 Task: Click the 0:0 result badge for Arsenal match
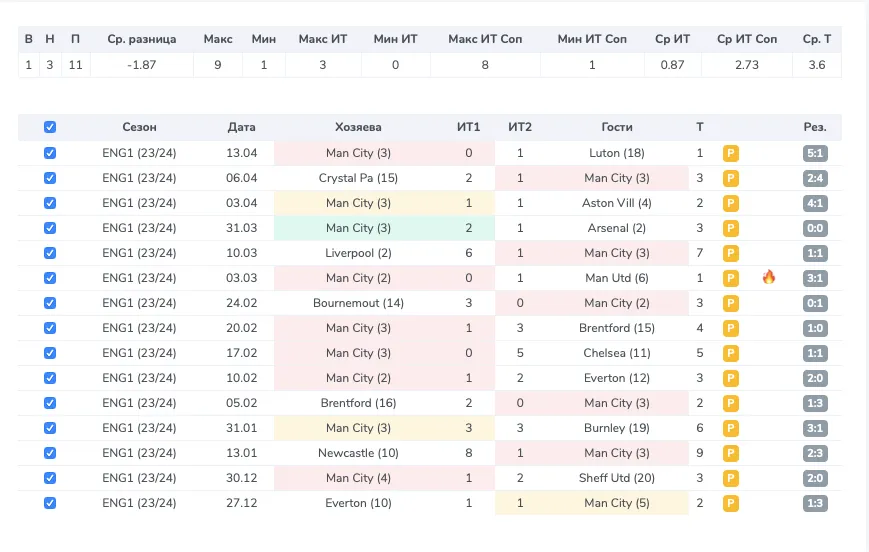click(815, 228)
